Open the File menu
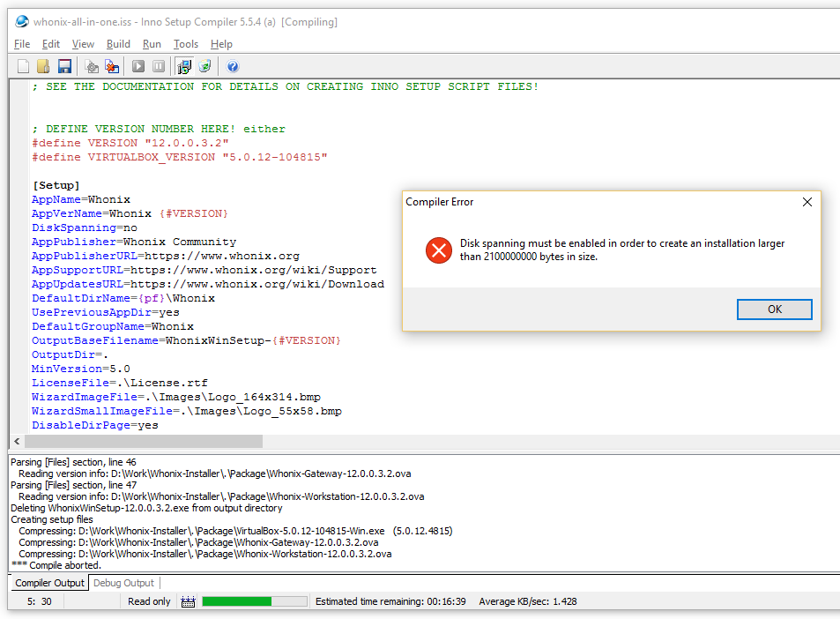The width and height of the screenshot is (840, 619). (x=22, y=44)
